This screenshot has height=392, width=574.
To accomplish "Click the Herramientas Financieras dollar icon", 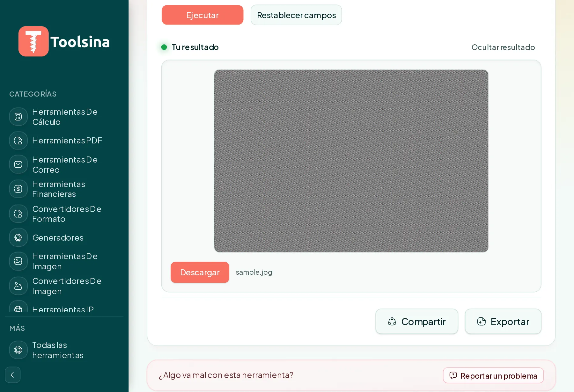I will pyautogui.click(x=18, y=189).
